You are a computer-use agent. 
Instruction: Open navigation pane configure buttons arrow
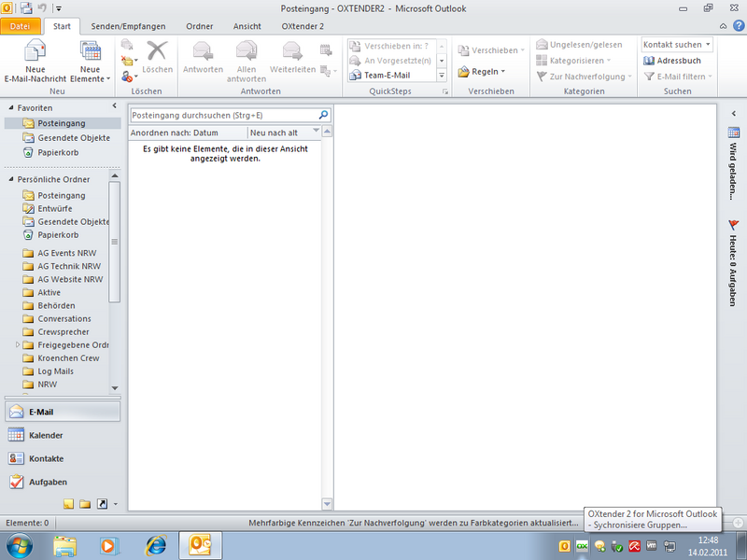pos(115,504)
